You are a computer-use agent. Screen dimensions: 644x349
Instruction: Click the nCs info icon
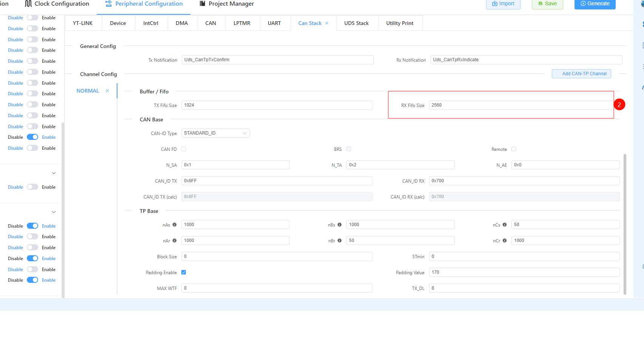[505, 225]
